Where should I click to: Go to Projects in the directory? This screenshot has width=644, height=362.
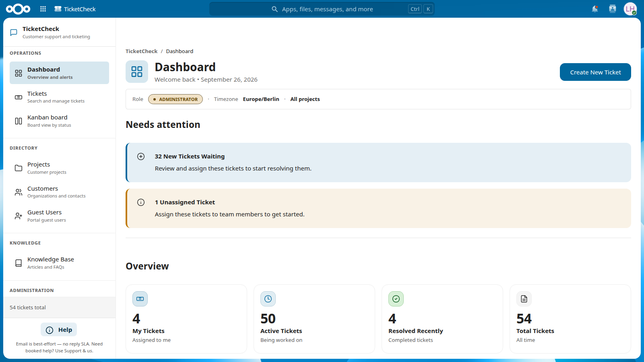pos(59,168)
